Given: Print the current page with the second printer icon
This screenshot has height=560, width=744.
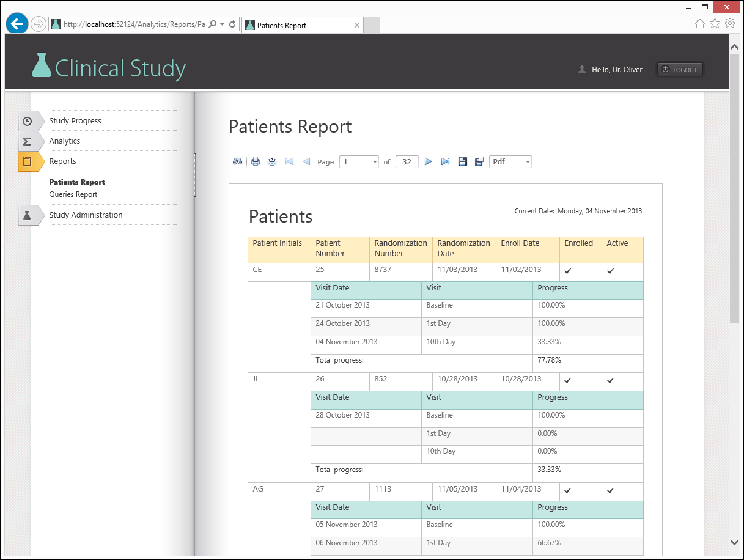Looking at the screenshot, I should coord(272,161).
